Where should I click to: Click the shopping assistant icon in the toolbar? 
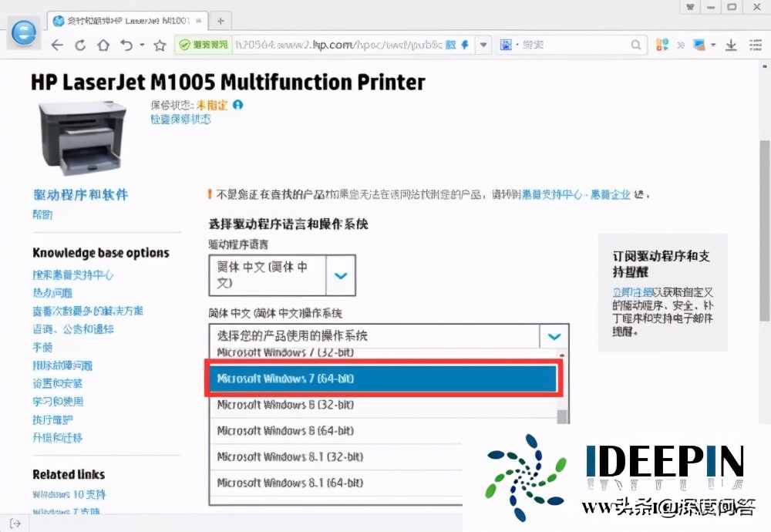pos(662,45)
